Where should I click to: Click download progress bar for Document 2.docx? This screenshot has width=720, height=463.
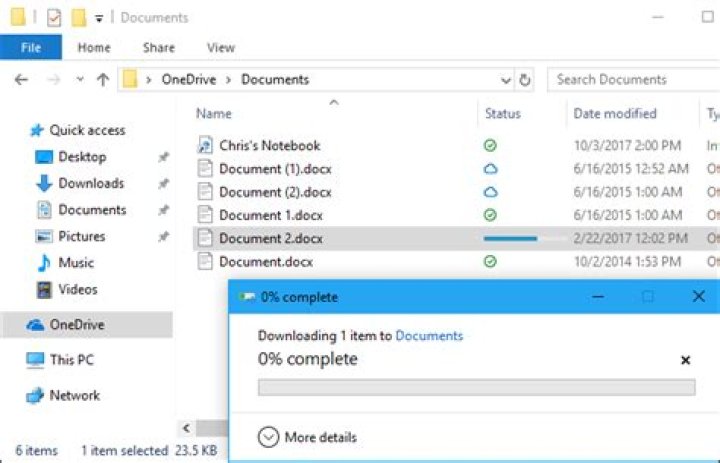(525, 238)
